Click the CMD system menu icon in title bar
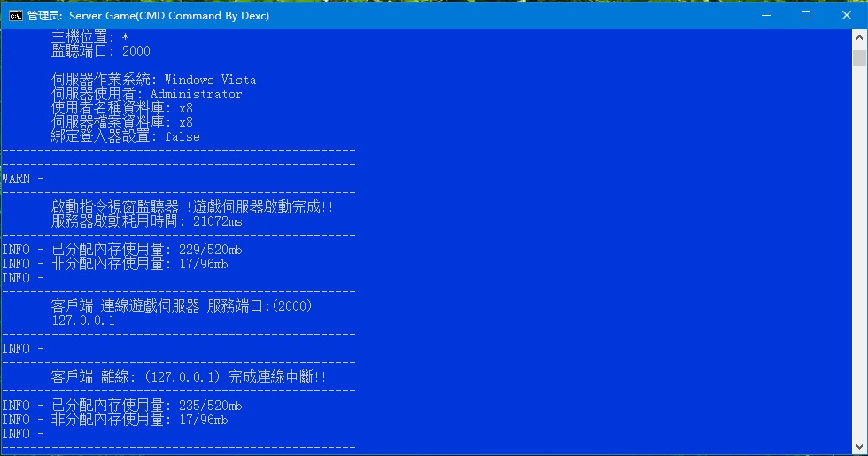 16,16
